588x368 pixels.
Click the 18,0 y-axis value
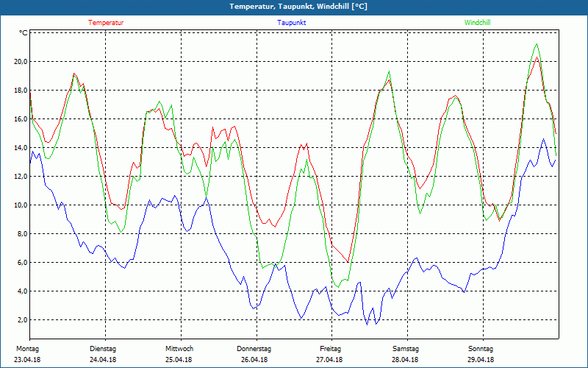pyautogui.click(x=21, y=90)
